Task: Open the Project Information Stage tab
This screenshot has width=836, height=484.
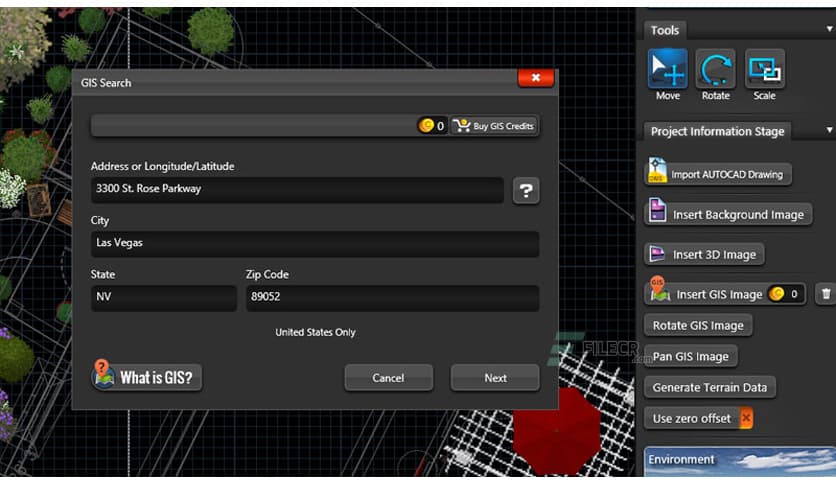Action: click(x=717, y=131)
